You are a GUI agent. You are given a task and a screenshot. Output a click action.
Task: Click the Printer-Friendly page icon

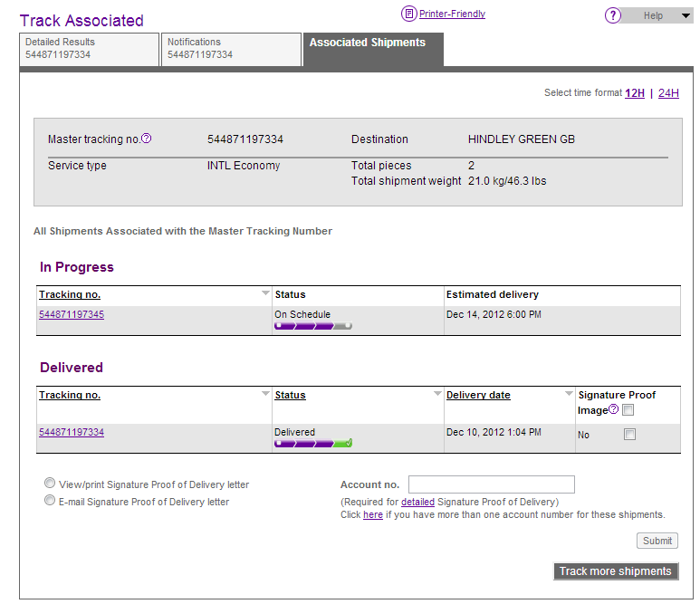coord(409,14)
